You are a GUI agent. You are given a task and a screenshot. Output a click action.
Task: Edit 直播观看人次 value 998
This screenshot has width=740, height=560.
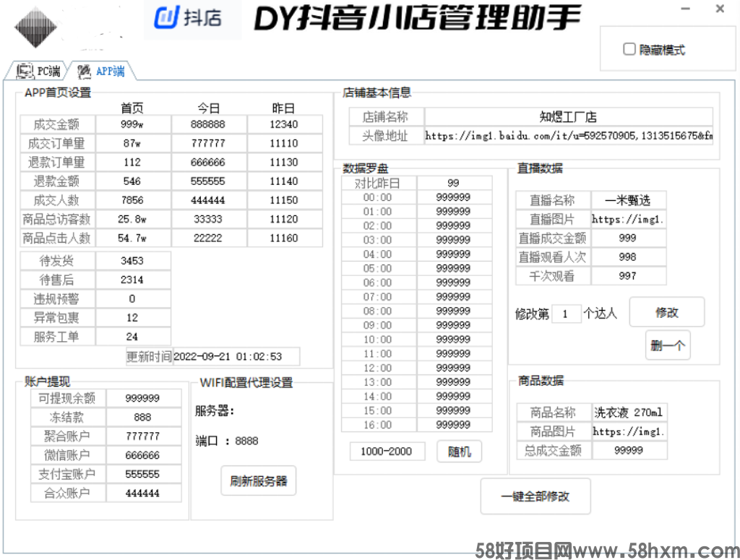tap(629, 257)
